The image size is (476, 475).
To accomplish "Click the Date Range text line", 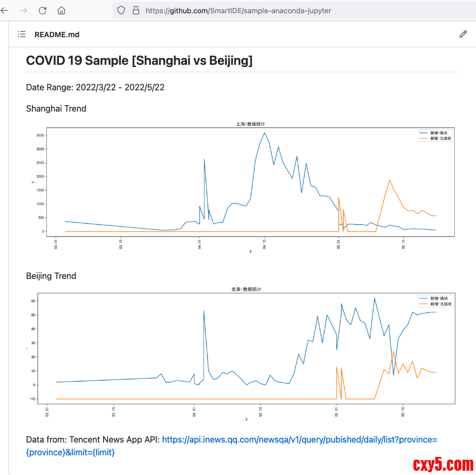I will (95, 87).
